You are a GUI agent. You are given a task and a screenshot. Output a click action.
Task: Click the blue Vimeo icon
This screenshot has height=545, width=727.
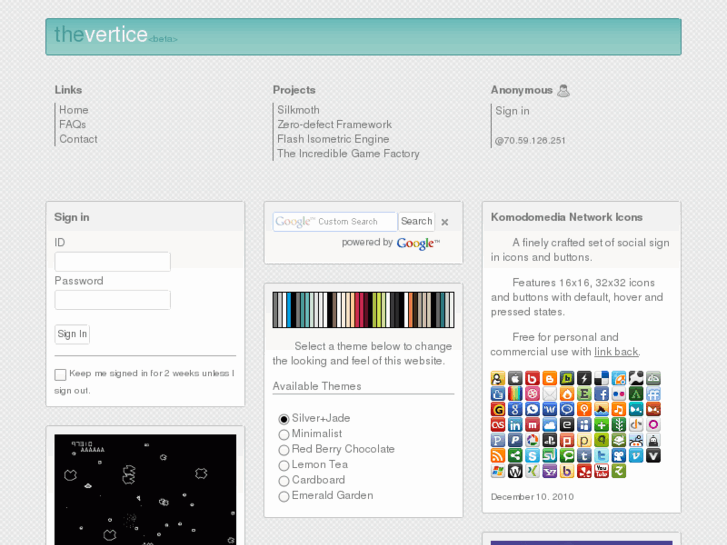(636, 455)
